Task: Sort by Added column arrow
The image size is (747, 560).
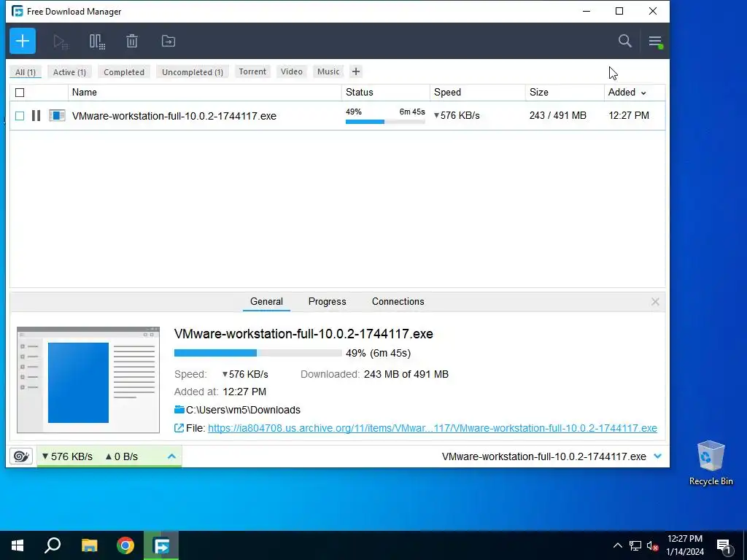Action: pos(643,93)
